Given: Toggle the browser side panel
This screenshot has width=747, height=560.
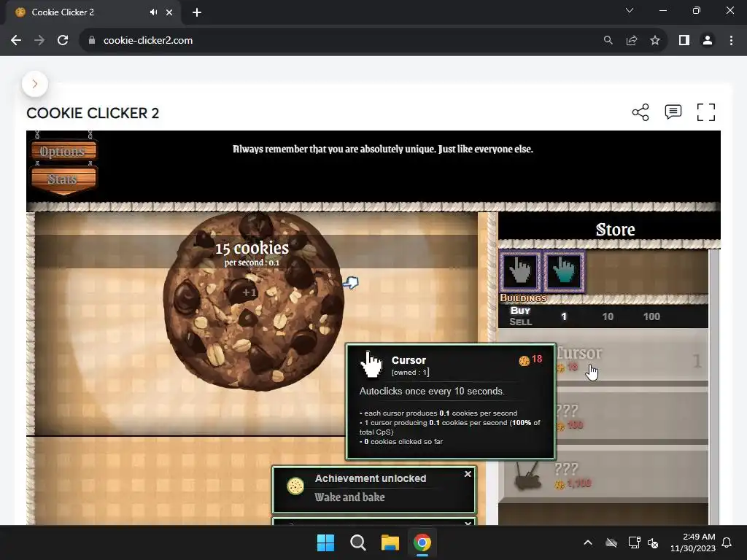Looking at the screenshot, I should [684, 41].
